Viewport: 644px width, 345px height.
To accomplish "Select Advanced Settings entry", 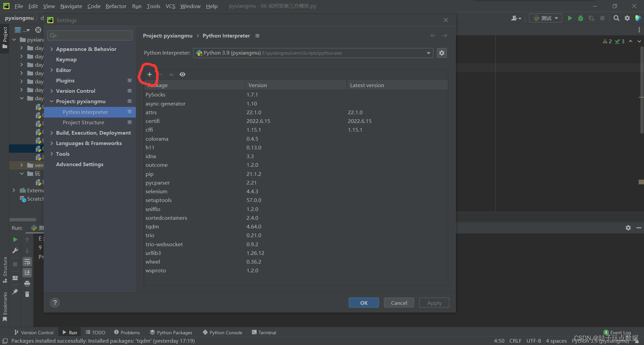I will [80, 164].
